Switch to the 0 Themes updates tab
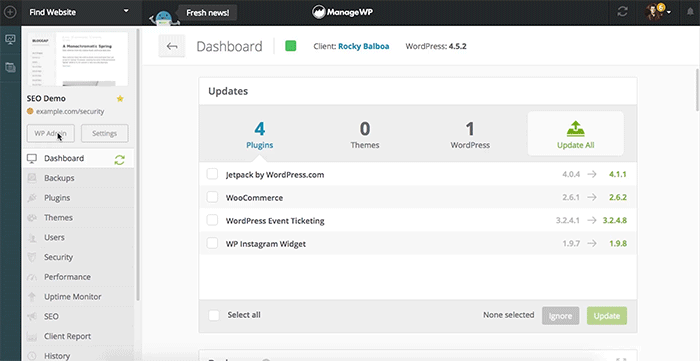Viewport: 700px width, 361px height. pyautogui.click(x=365, y=134)
